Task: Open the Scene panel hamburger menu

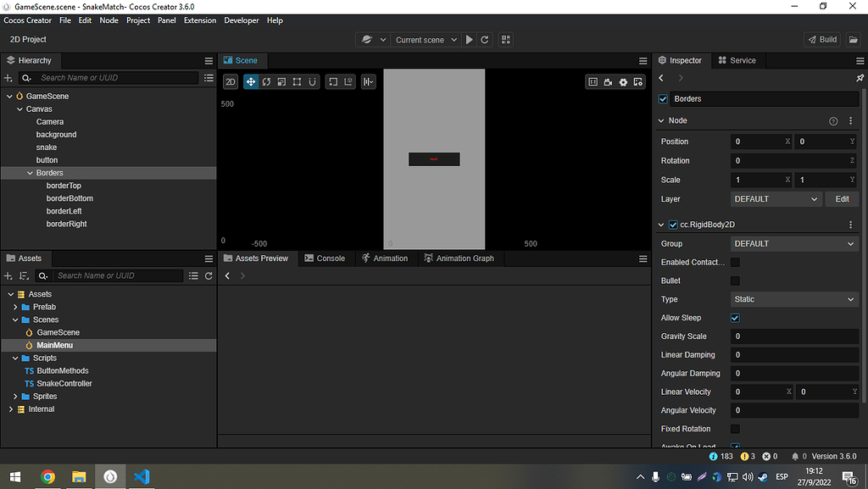Action: [x=643, y=61]
